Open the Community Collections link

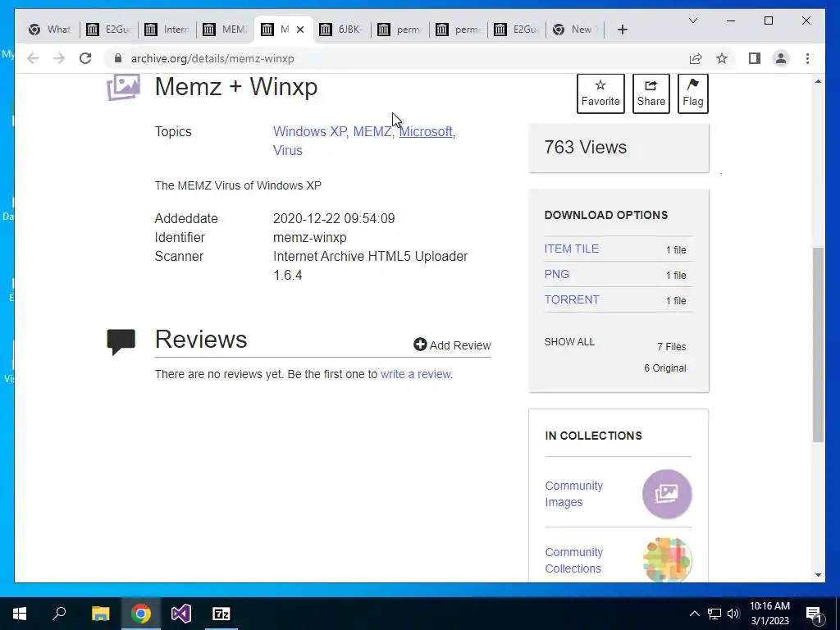click(573, 560)
